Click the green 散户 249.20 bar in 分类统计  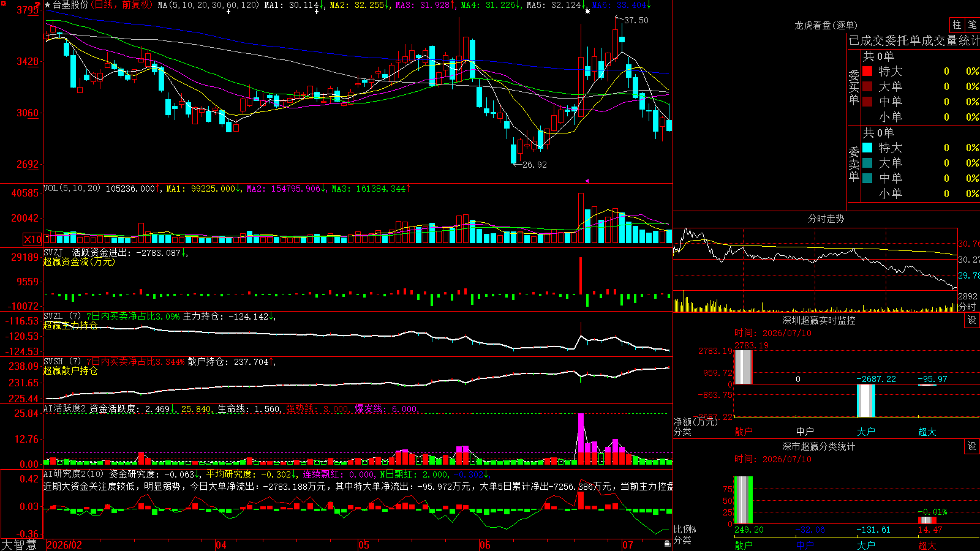coord(744,500)
